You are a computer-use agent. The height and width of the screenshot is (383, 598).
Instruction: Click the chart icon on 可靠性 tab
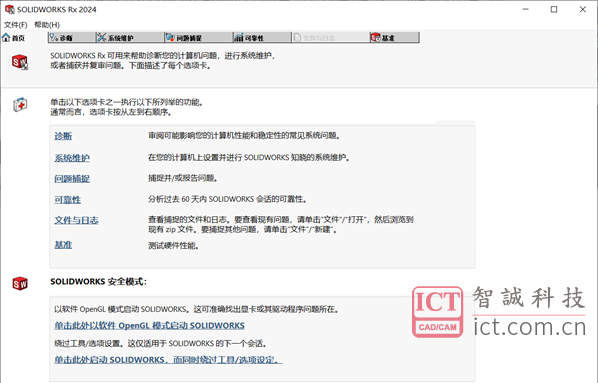[239, 37]
